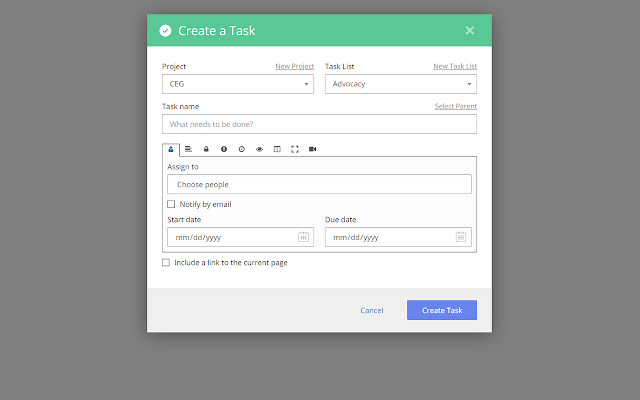640x400 pixels.
Task: Click the Select Parent link
Action: point(455,106)
